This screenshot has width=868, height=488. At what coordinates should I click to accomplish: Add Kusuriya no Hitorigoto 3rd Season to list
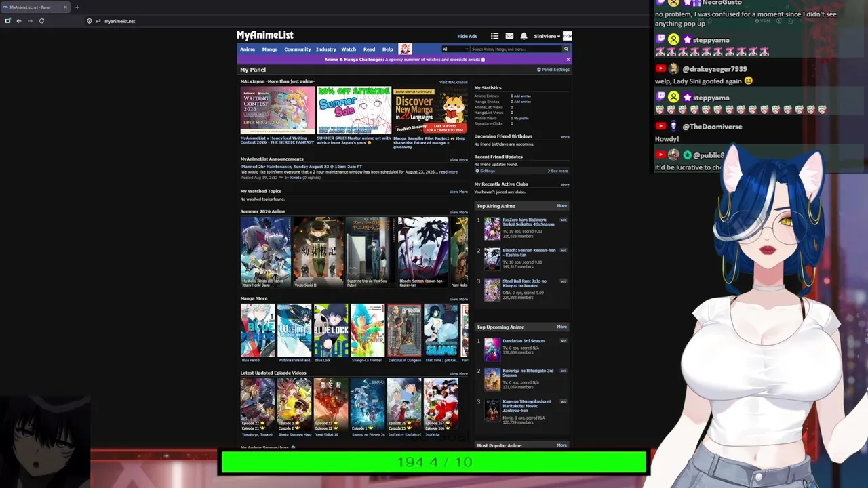pos(563,371)
